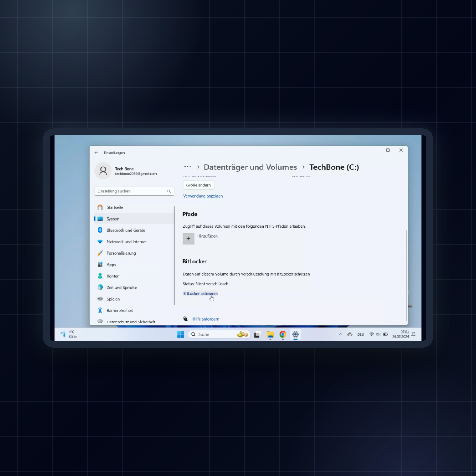476x476 pixels.
Task: Click the settings content scrollbar
Action: (x=407, y=276)
